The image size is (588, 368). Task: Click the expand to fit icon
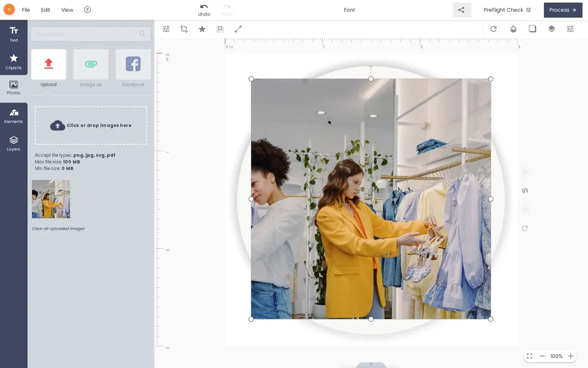(238, 29)
